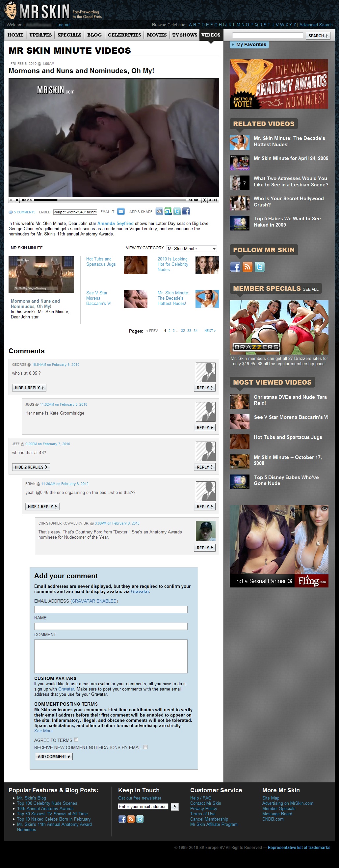The image size is (339, 868).
Task: Click the video stop button
Action: 17,200
